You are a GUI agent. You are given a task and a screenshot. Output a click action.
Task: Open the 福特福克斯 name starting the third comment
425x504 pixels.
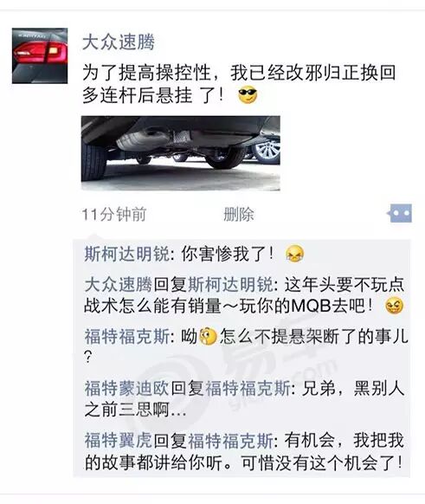click(x=127, y=337)
